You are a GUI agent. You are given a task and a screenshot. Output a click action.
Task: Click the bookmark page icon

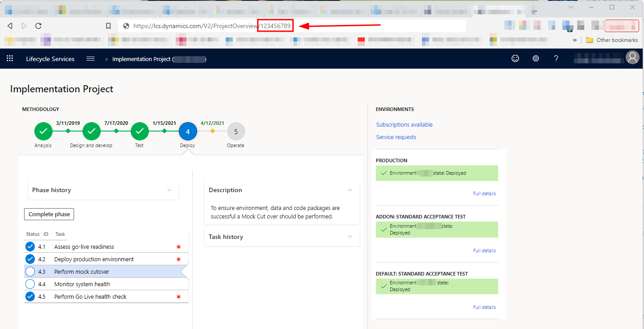(108, 26)
